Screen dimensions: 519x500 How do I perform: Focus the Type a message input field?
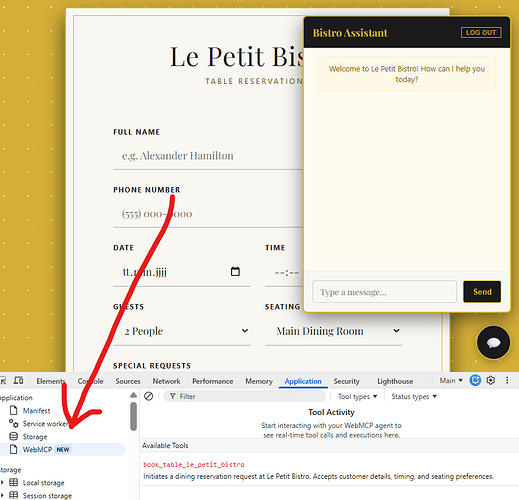coord(384,292)
